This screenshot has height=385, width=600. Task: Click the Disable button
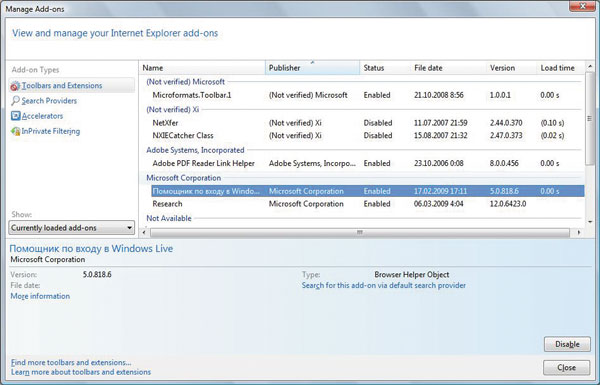pos(567,344)
